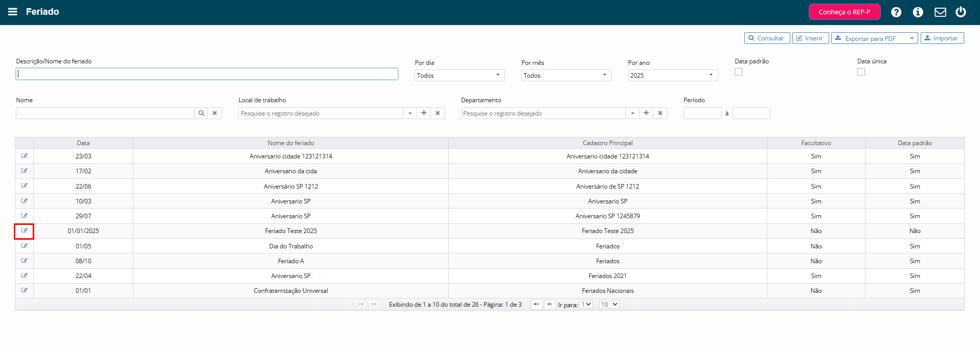Image resolution: width=980 pixels, height=345 pixels.
Task: Click the information icon in header
Action: pyautogui.click(x=918, y=12)
